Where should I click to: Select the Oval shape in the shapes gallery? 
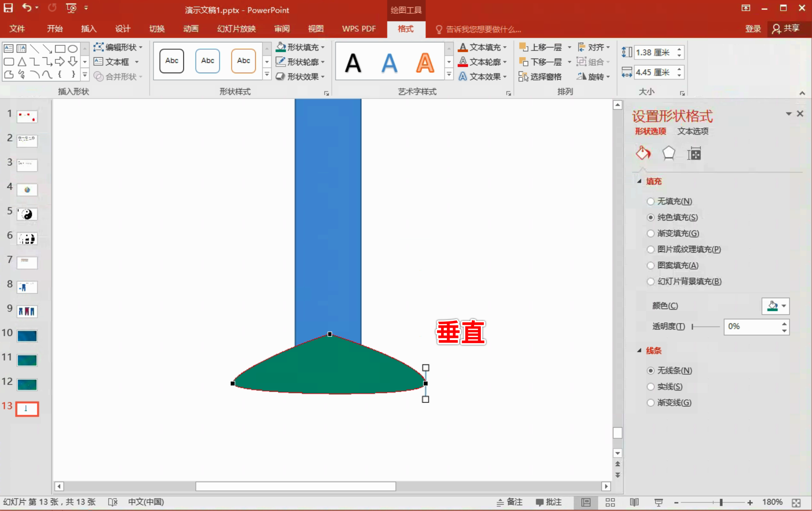pos(73,48)
